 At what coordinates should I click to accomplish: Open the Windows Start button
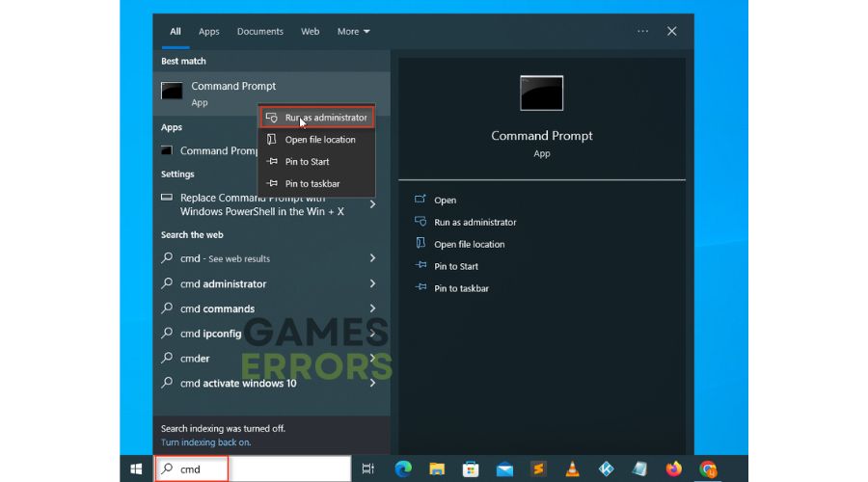coord(136,469)
